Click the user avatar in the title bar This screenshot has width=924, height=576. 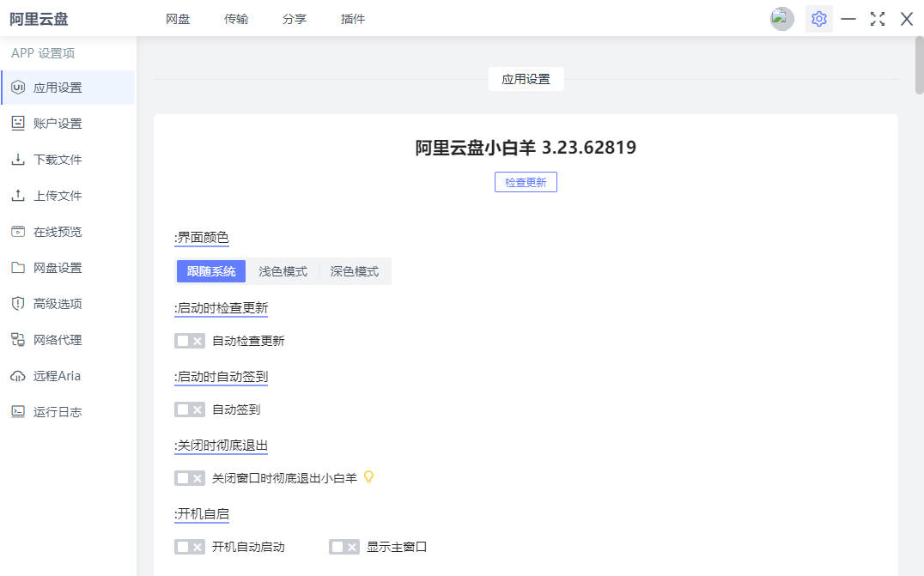pyautogui.click(x=781, y=18)
